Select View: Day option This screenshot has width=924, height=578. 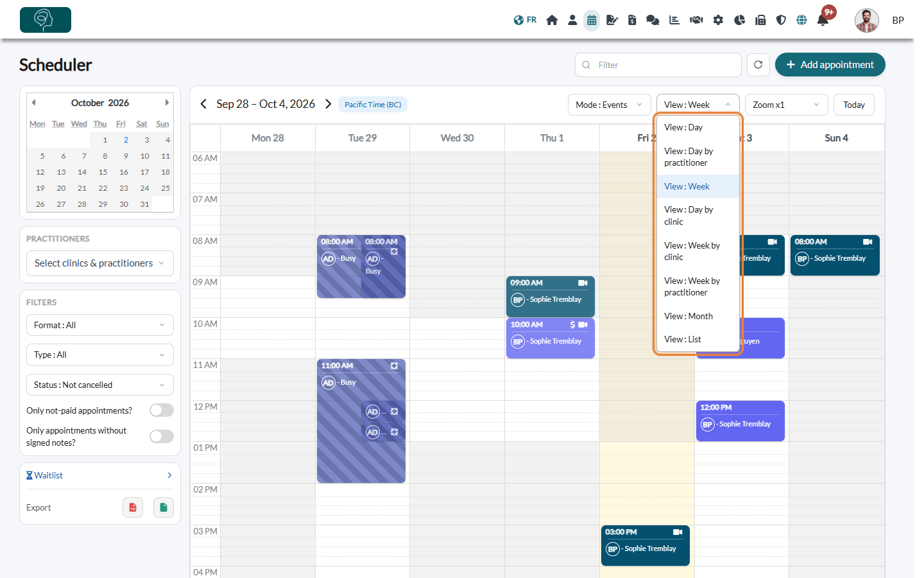(x=697, y=128)
